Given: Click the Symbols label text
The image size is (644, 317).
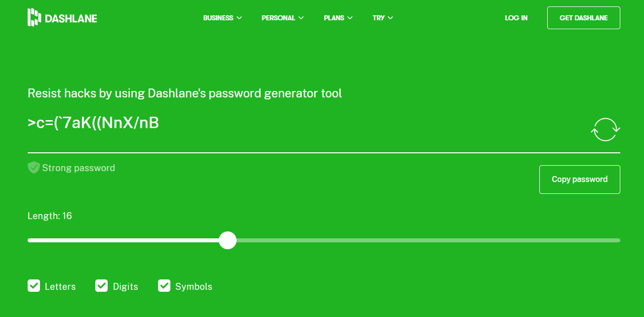Looking at the screenshot, I should tap(194, 287).
